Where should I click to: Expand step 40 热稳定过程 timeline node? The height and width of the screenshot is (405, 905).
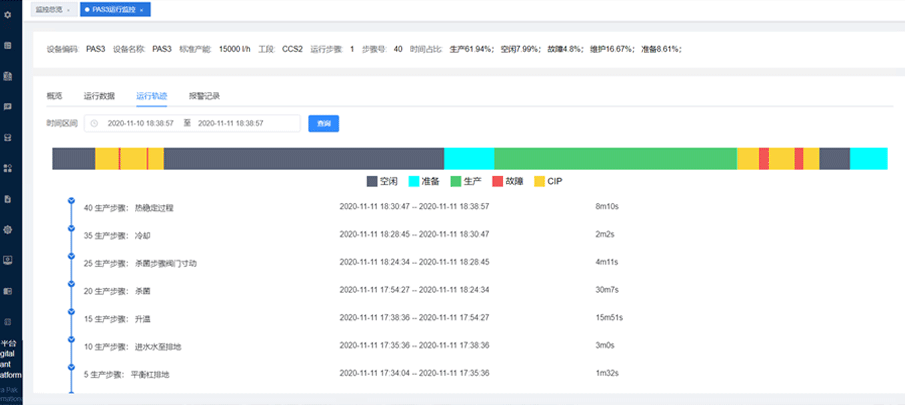coord(71,200)
